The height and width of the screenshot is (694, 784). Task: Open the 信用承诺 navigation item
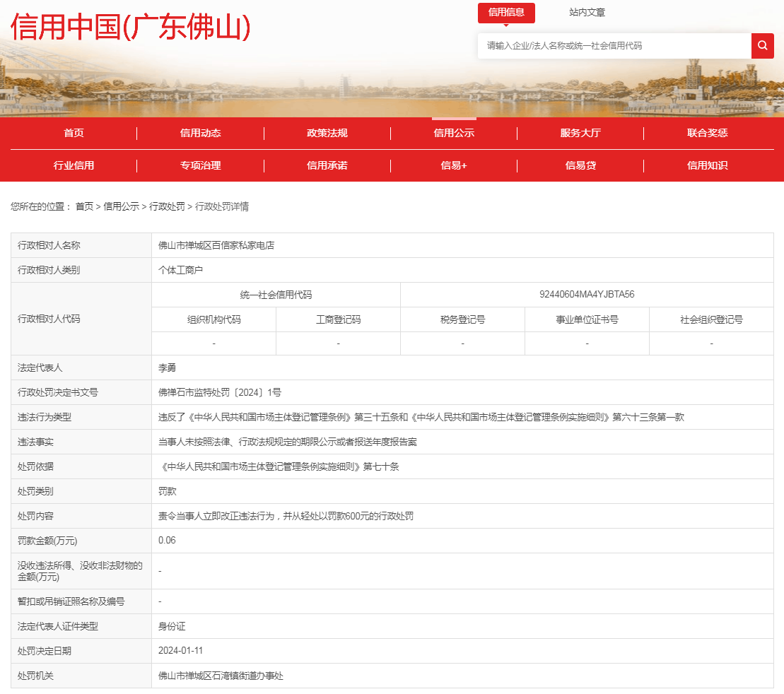pos(327,165)
